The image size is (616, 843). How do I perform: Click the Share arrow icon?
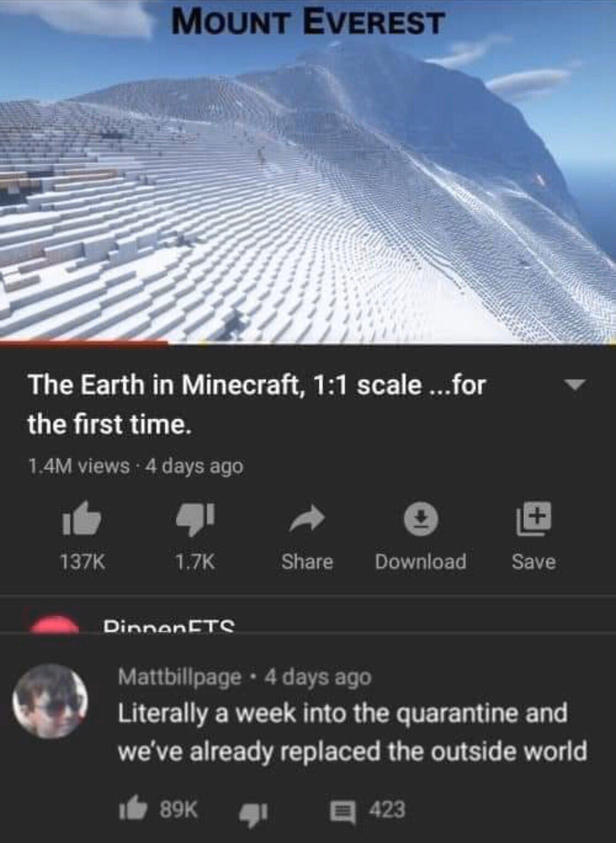point(307,519)
